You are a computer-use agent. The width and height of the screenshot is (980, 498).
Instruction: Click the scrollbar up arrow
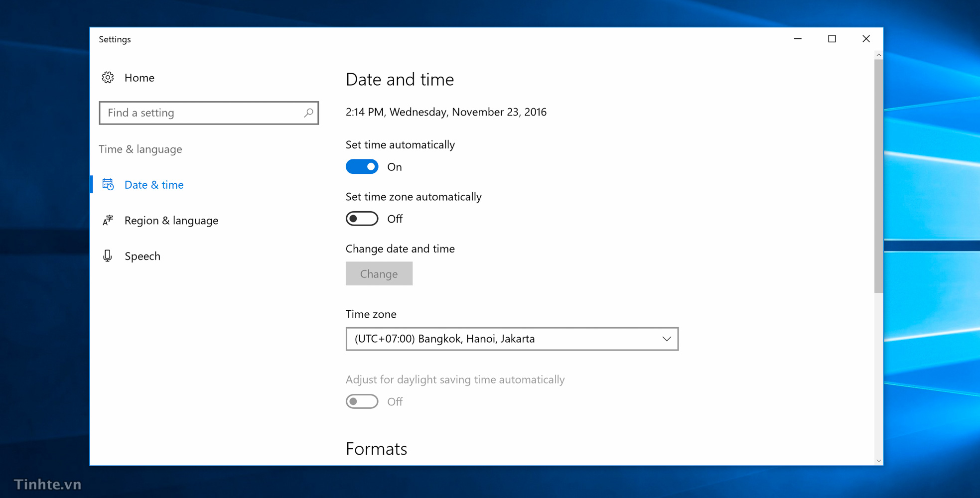[x=879, y=55]
